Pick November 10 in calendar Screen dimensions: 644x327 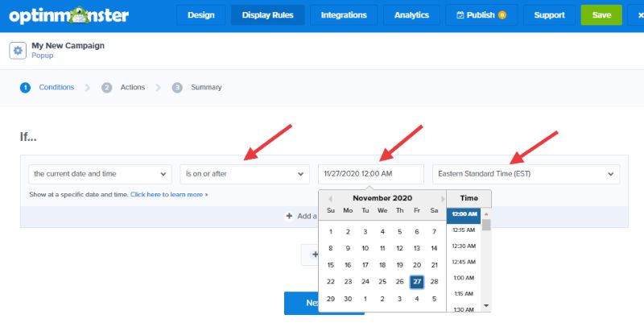(x=365, y=249)
